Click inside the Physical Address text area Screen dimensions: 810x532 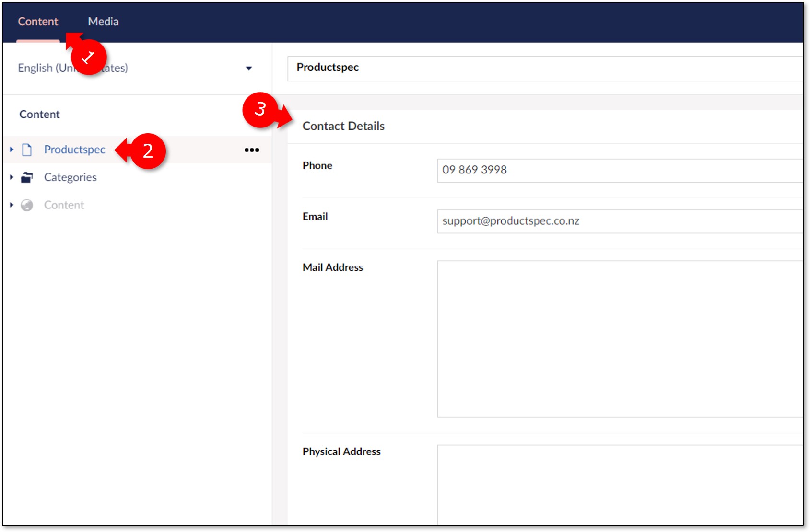[620, 484]
